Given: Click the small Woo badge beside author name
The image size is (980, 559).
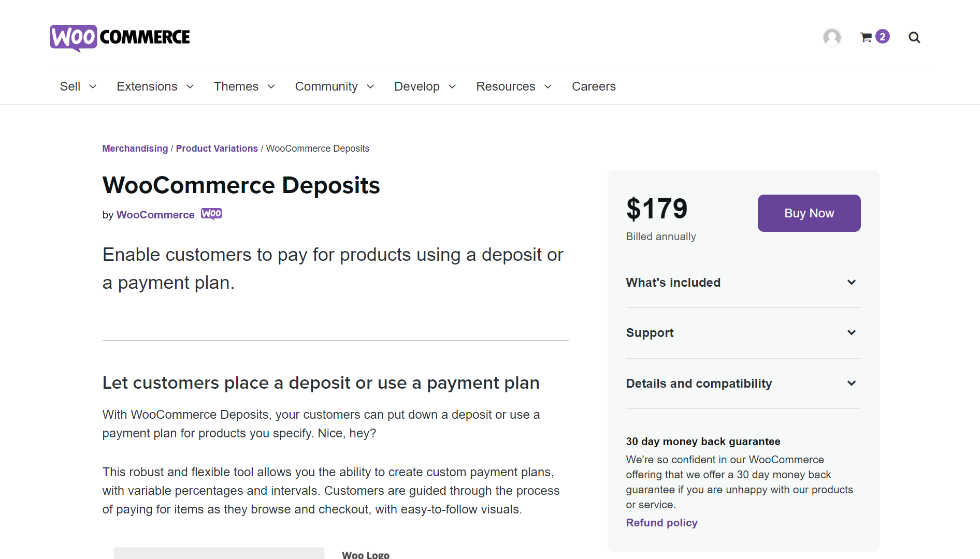Looking at the screenshot, I should tap(211, 214).
